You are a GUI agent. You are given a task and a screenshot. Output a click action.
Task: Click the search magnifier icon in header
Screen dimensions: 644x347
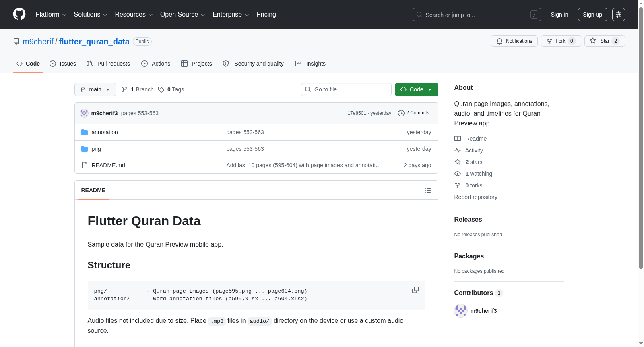[419, 15]
